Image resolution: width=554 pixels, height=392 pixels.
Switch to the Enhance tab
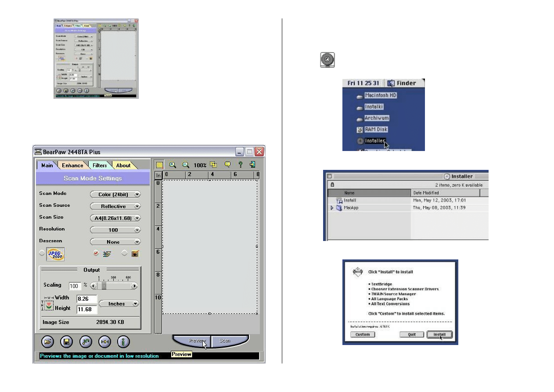(72, 165)
